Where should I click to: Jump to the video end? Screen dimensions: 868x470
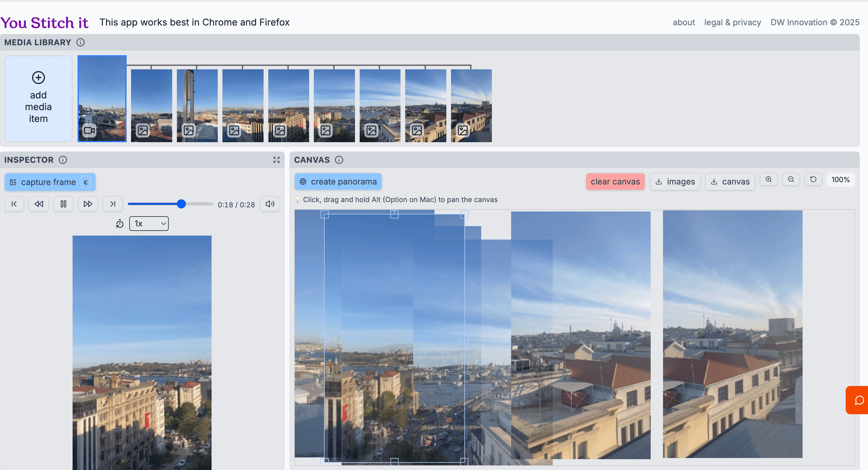tap(113, 204)
